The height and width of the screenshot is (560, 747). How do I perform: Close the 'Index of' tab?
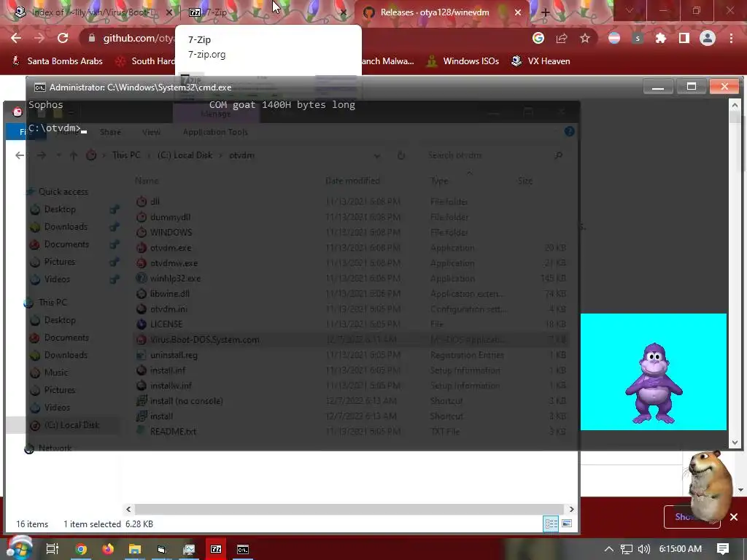tap(169, 12)
